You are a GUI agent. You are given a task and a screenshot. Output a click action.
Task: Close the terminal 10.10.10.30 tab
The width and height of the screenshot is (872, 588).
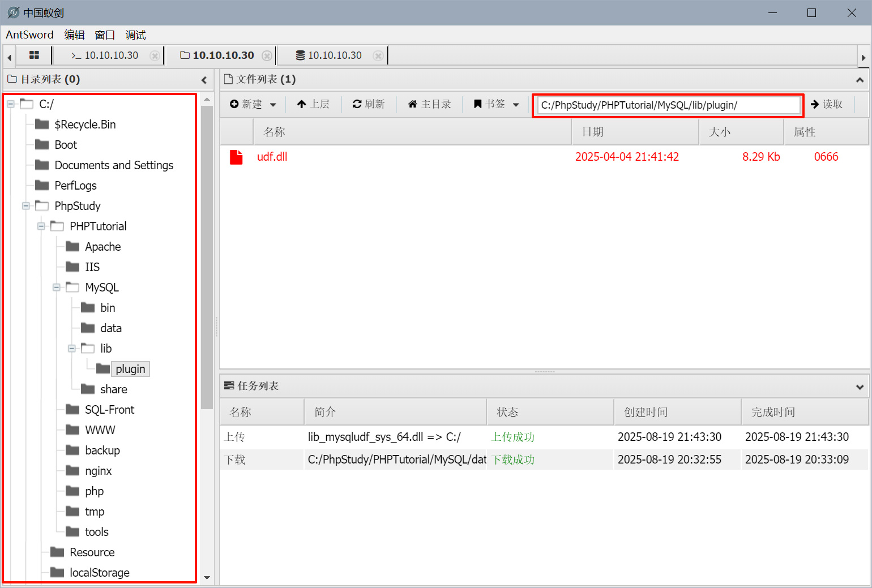(154, 55)
